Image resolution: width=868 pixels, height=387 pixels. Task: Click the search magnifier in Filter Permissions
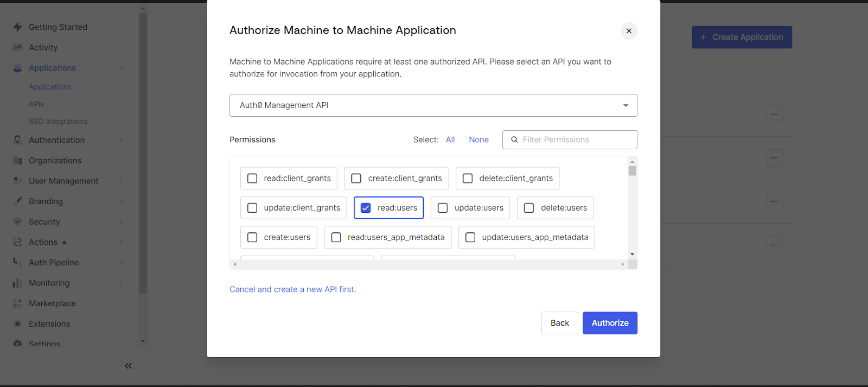click(x=514, y=139)
